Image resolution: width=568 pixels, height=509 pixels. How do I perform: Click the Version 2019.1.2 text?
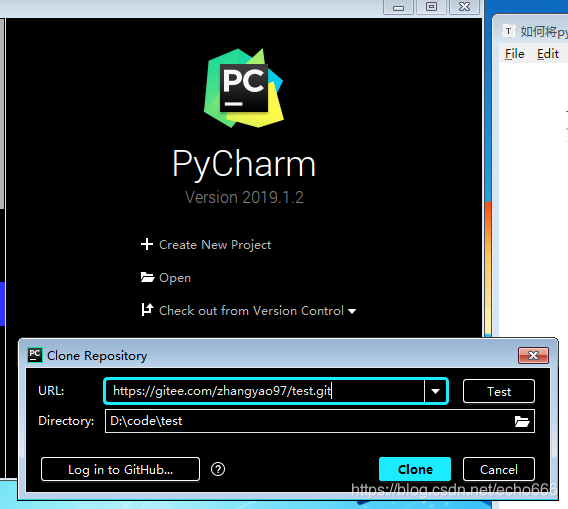pos(244,197)
